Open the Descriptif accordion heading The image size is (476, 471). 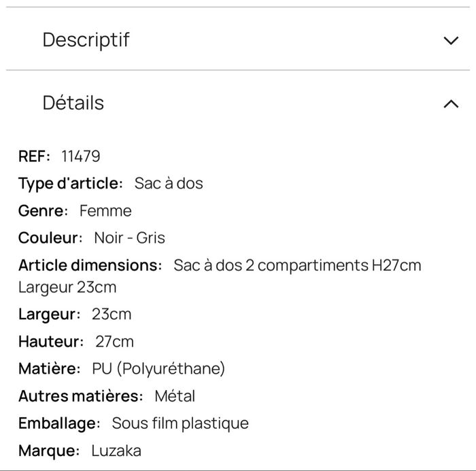pyautogui.click(x=86, y=39)
